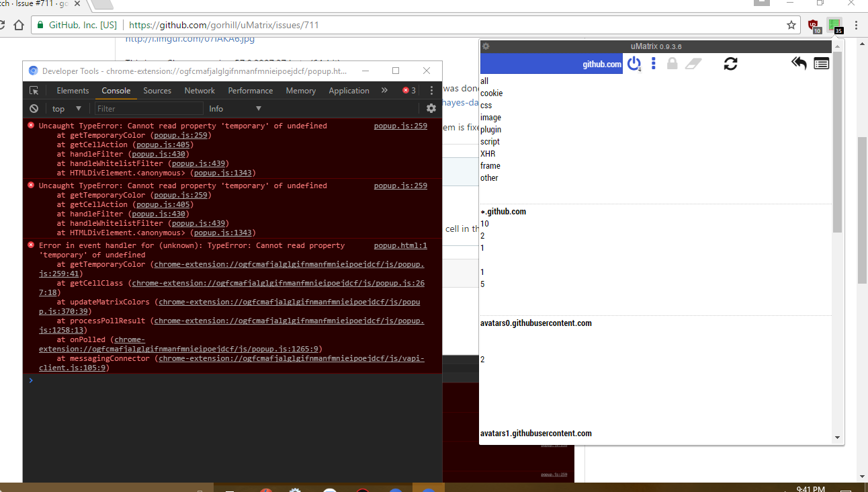Image resolution: width=868 pixels, height=492 pixels.
Task: Switch to the Elements tab
Action: pyautogui.click(x=72, y=90)
